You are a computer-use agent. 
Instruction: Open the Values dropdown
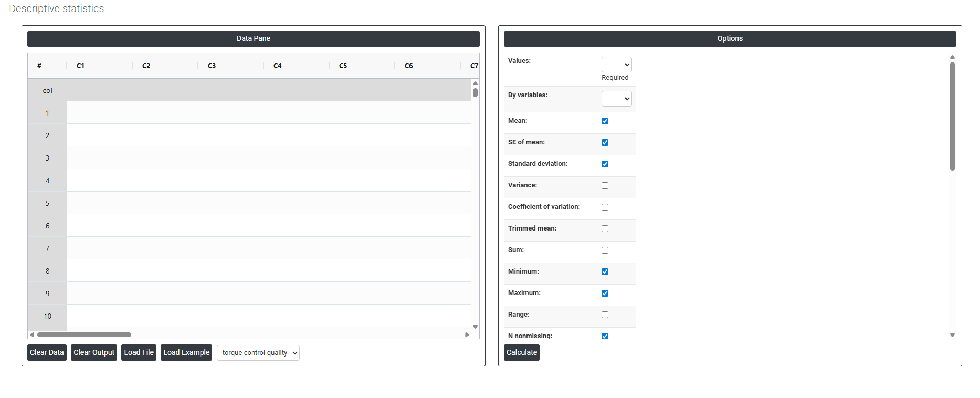click(x=616, y=65)
